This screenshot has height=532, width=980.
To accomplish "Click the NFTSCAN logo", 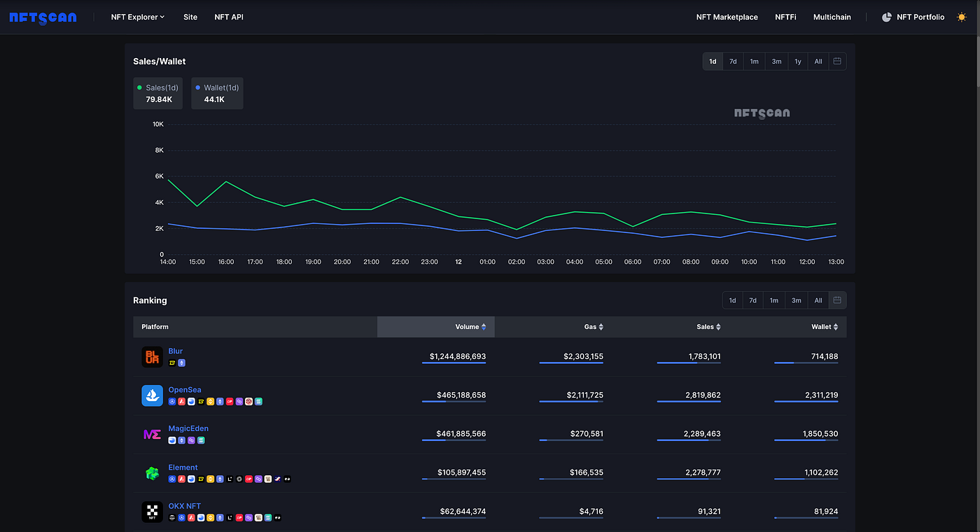I will pyautogui.click(x=42, y=17).
